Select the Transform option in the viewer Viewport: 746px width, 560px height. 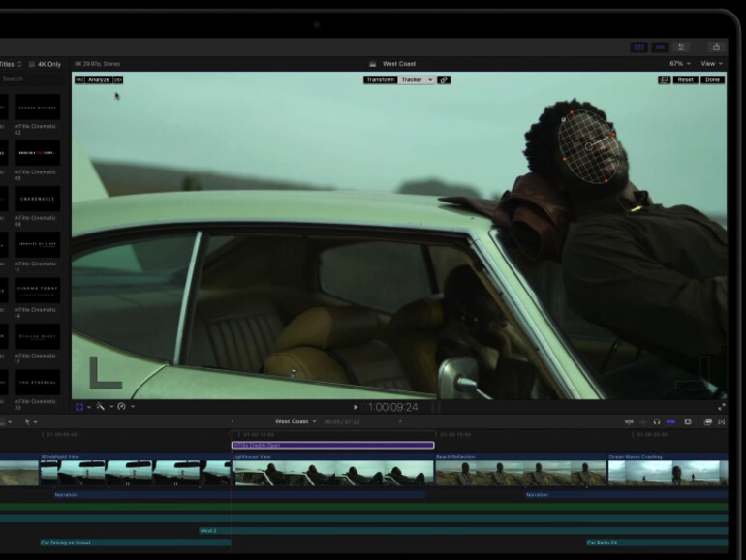pyautogui.click(x=380, y=80)
